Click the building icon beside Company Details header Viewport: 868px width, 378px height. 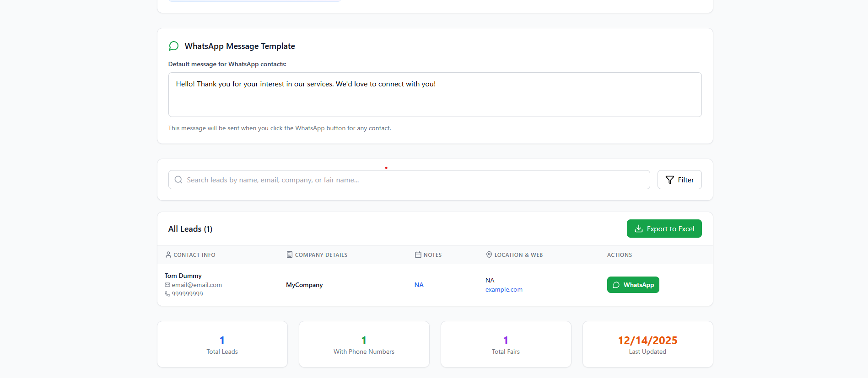(290, 255)
